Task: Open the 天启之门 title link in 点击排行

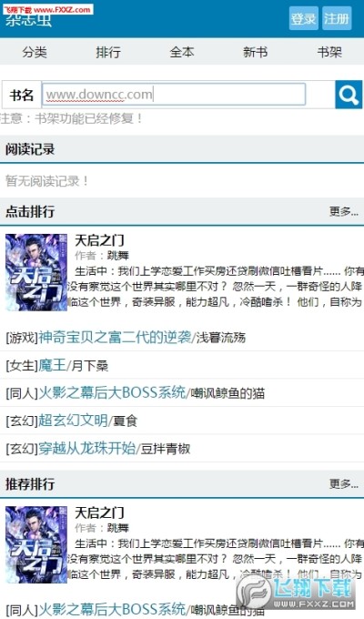Action: tap(99, 239)
